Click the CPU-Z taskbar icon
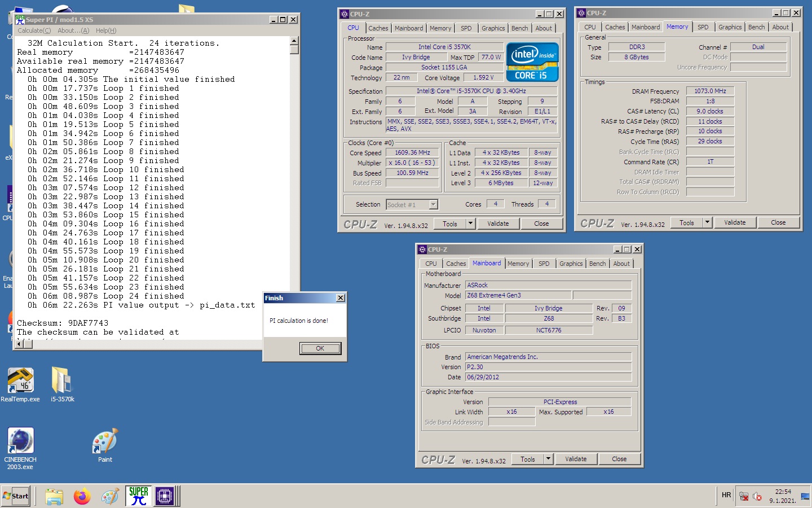The height and width of the screenshot is (508, 812). (x=165, y=496)
